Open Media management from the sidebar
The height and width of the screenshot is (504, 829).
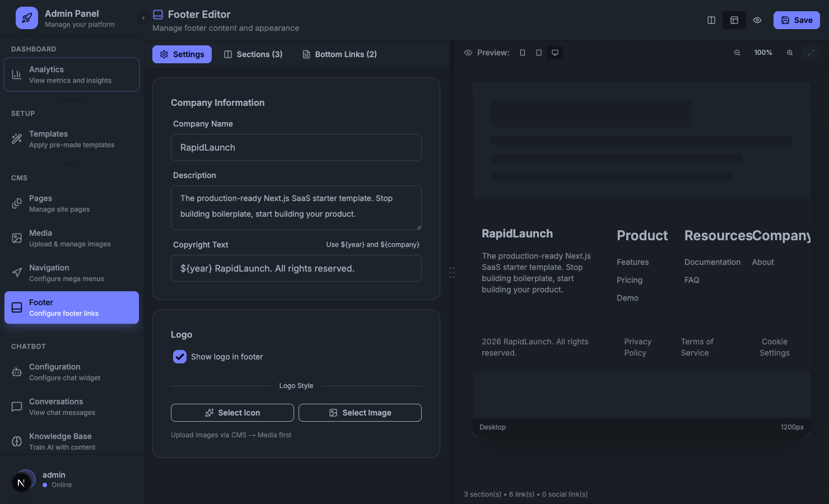click(x=72, y=238)
